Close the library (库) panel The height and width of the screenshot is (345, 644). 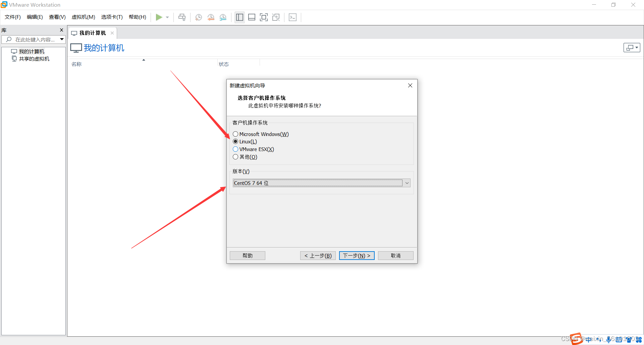point(61,30)
